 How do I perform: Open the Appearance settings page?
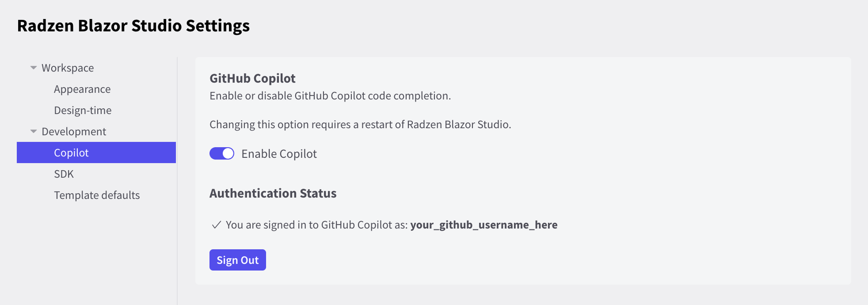click(82, 89)
